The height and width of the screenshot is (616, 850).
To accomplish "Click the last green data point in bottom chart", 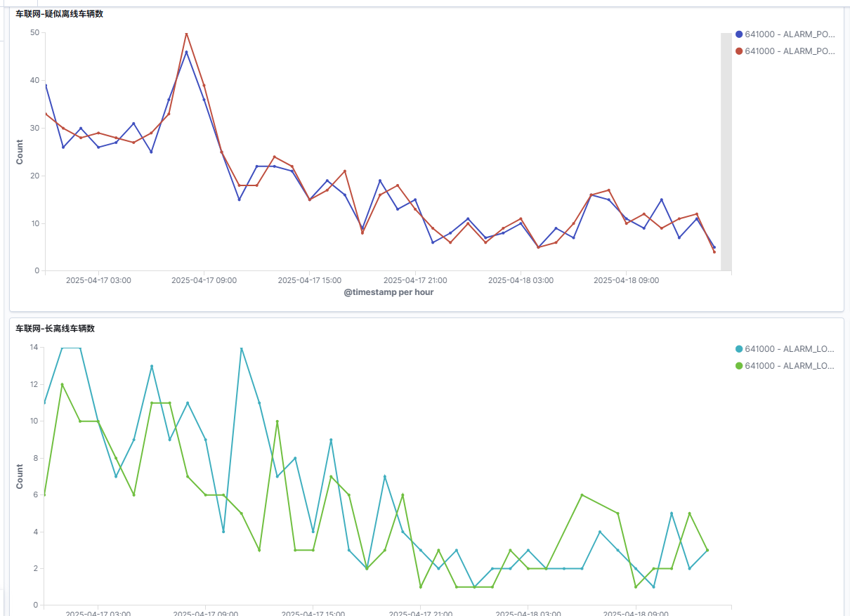I will (x=707, y=550).
